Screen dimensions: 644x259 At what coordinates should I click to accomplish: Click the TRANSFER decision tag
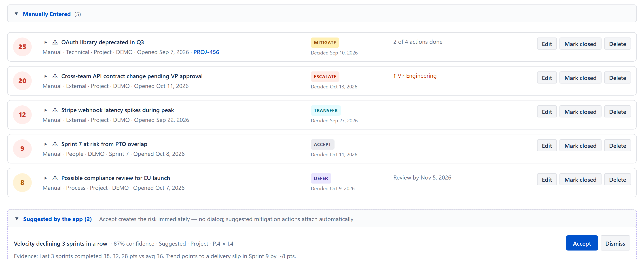point(326,111)
